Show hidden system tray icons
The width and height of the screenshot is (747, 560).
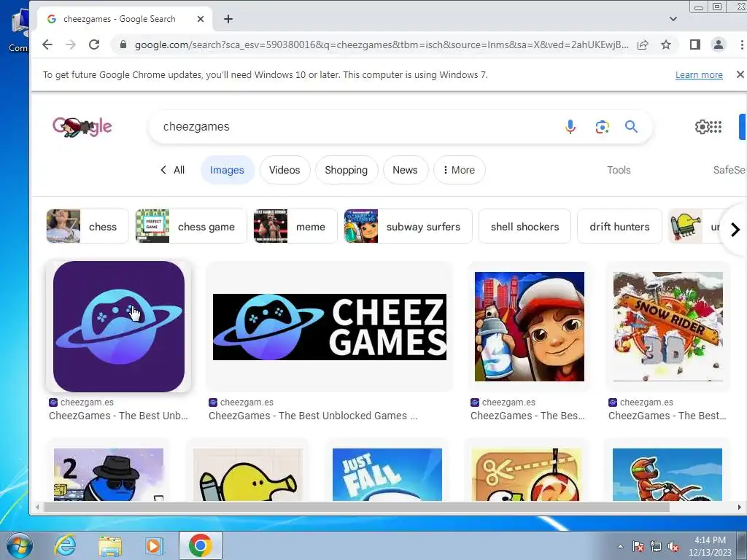[620, 546]
